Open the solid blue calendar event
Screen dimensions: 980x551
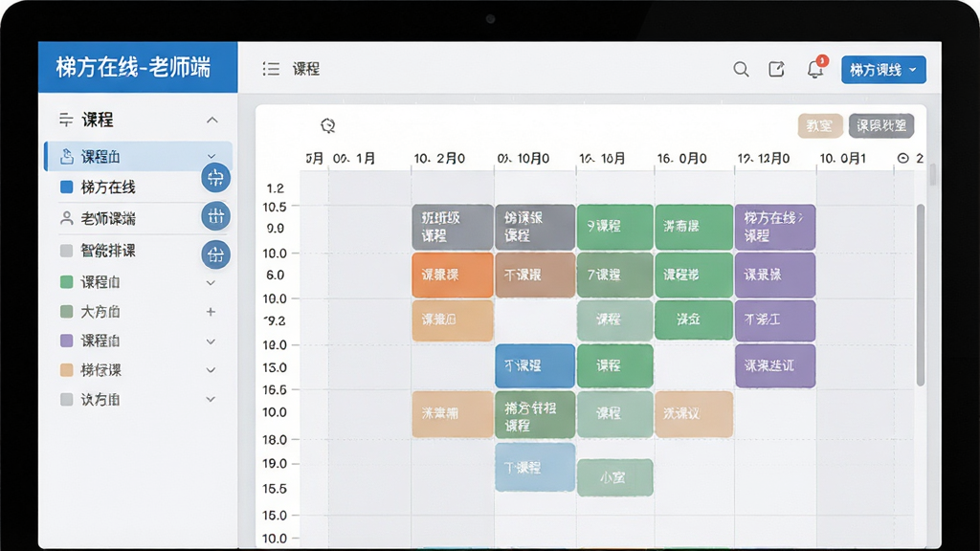535,366
